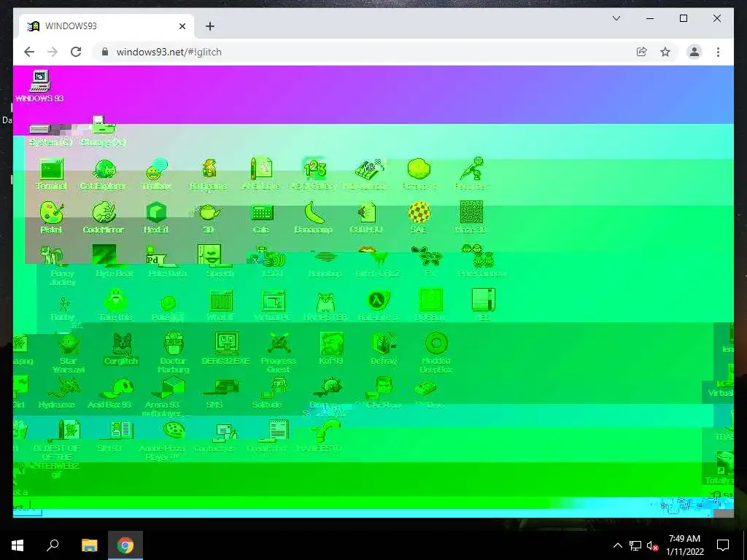Open the Acid Box 93 icon

[116, 388]
